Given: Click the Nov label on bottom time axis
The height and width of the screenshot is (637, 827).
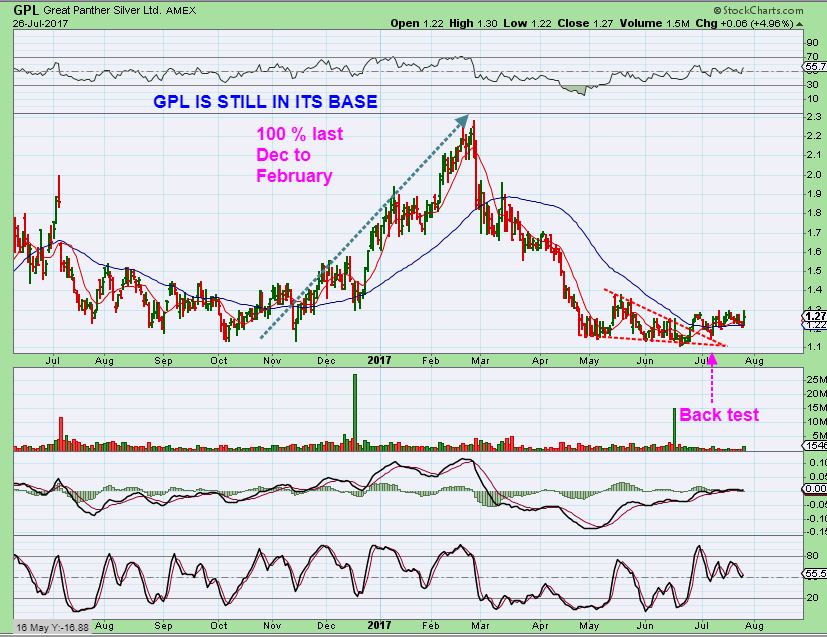Looking at the screenshot, I should [272, 625].
